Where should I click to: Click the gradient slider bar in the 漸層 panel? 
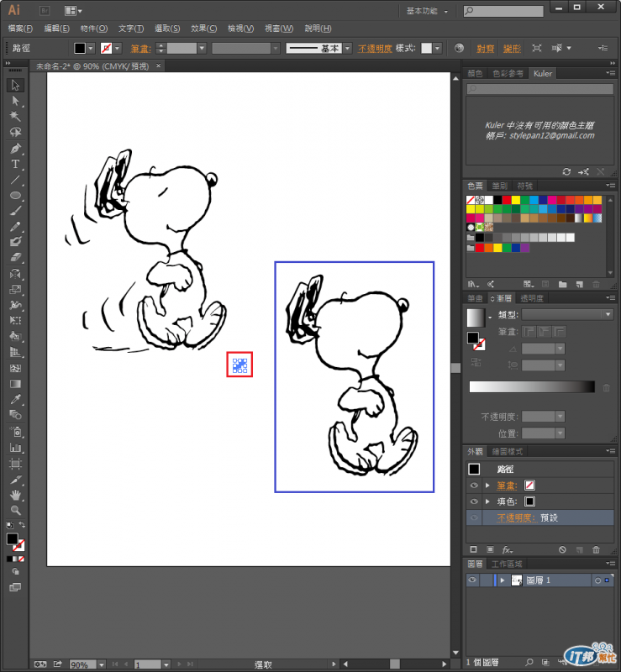pyautogui.click(x=532, y=386)
